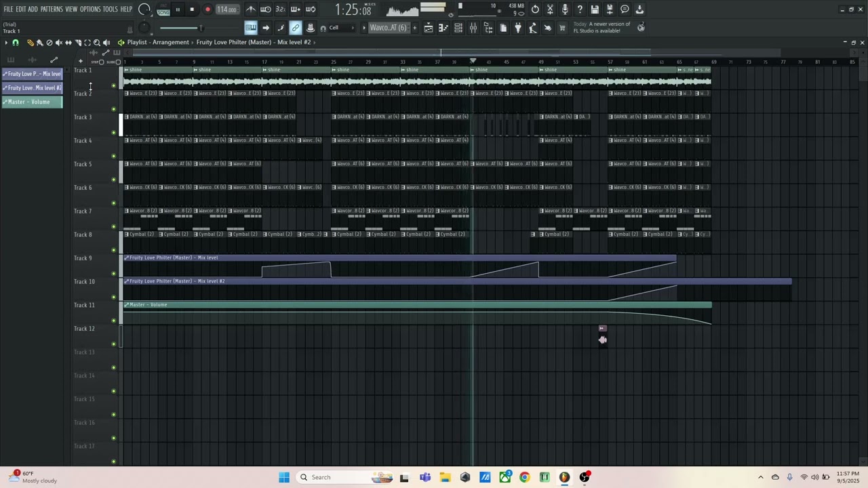Toggle SLIDE mode checkbox
The height and width of the screenshot is (488, 868).
pos(118,62)
